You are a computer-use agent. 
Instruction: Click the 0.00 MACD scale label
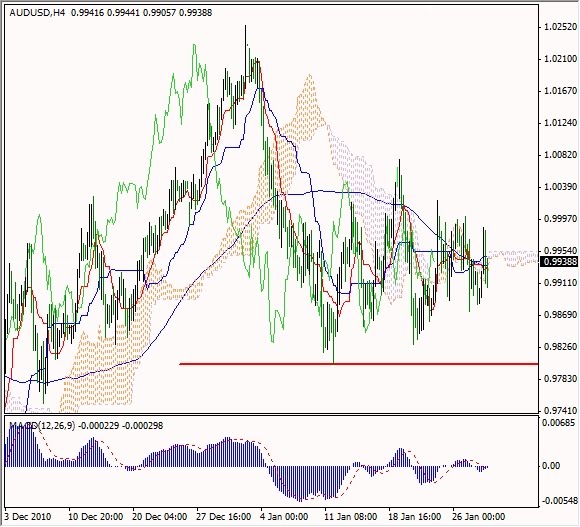click(x=551, y=466)
